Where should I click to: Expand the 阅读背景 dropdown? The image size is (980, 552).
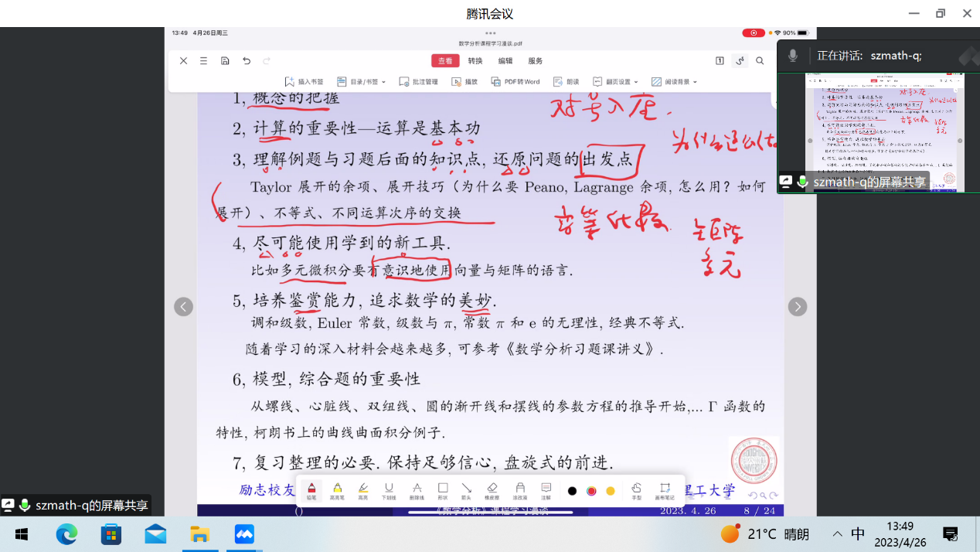click(x=674, y=82)
